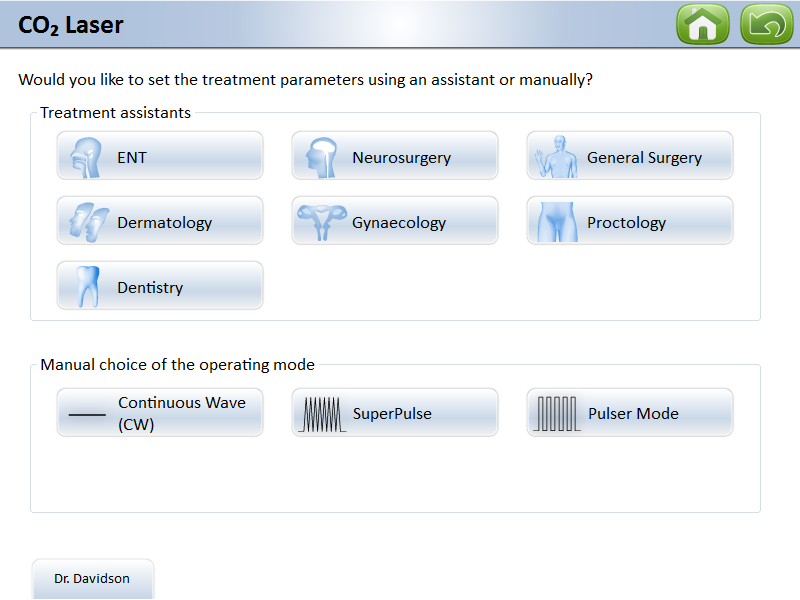Click the Neurosurgery brain icon

point(322,157)
